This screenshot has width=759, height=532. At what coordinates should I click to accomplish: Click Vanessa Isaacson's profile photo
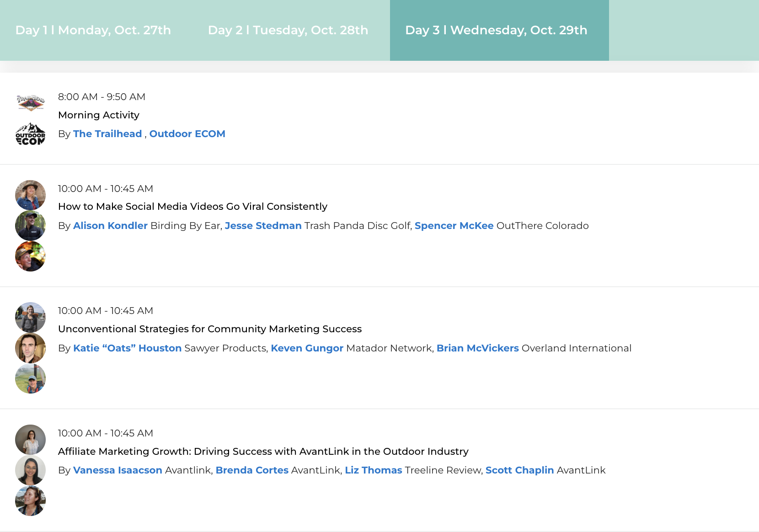tap(31, 440)
